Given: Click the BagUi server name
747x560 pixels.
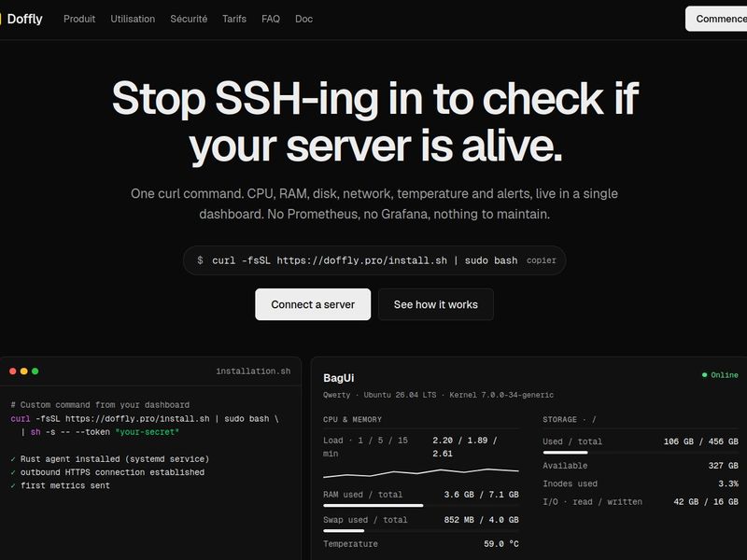Looking at the screenshot, I should tap(338, 378).
